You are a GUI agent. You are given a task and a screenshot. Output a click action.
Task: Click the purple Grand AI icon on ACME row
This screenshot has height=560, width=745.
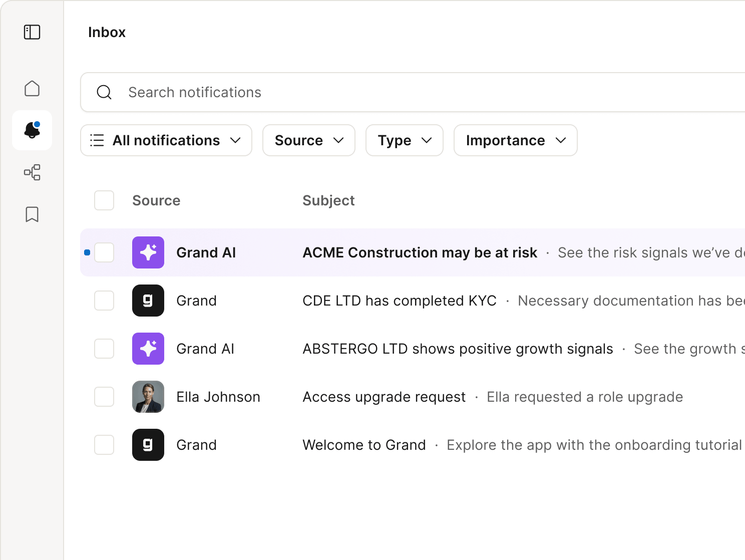[x=148, y=252]
